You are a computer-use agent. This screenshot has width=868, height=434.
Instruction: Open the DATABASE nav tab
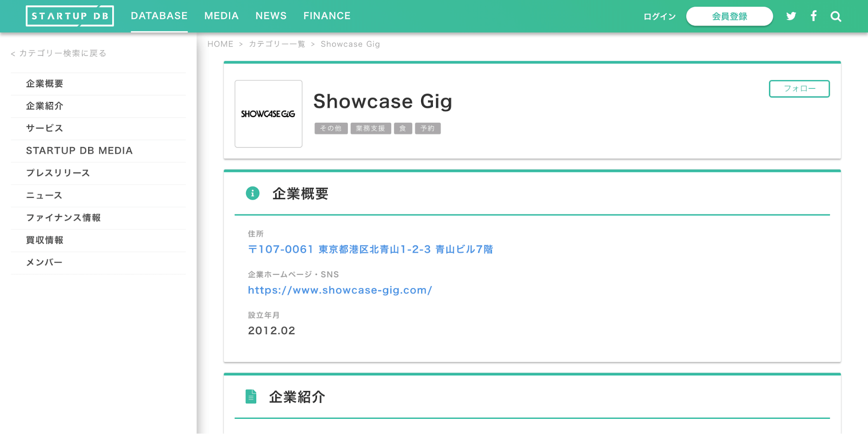pos(159,16)
